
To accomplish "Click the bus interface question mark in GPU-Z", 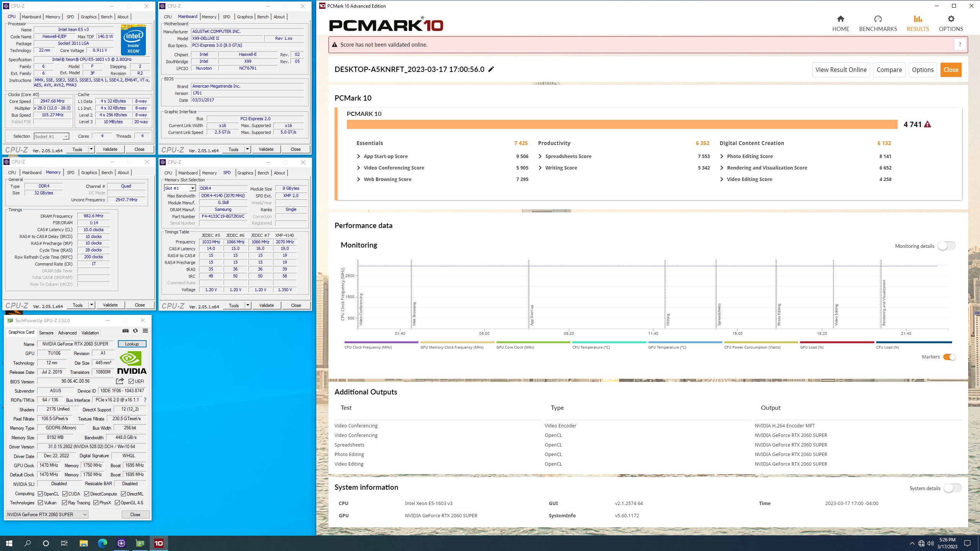I will click(145, 400).
